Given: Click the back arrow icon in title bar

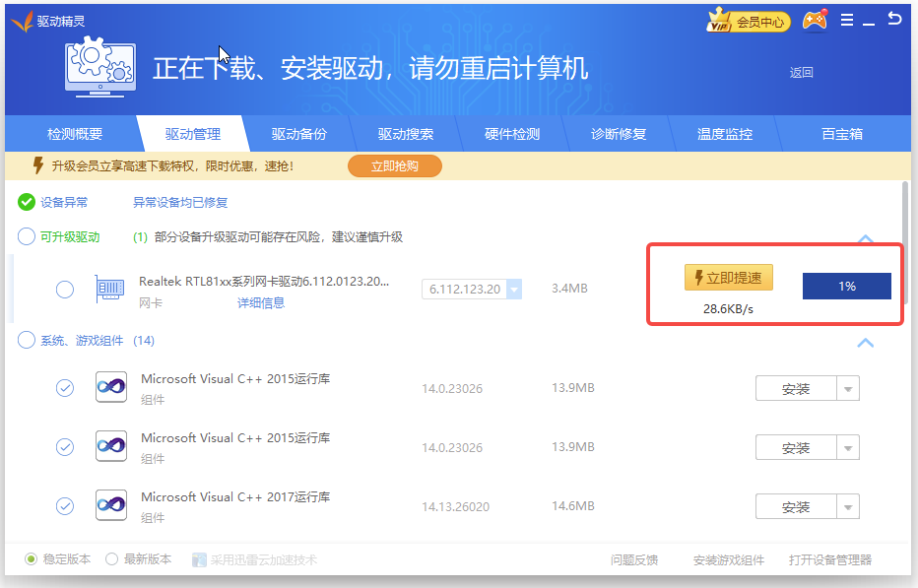Looking at the screenshot, I should click(x=894, y=19).
